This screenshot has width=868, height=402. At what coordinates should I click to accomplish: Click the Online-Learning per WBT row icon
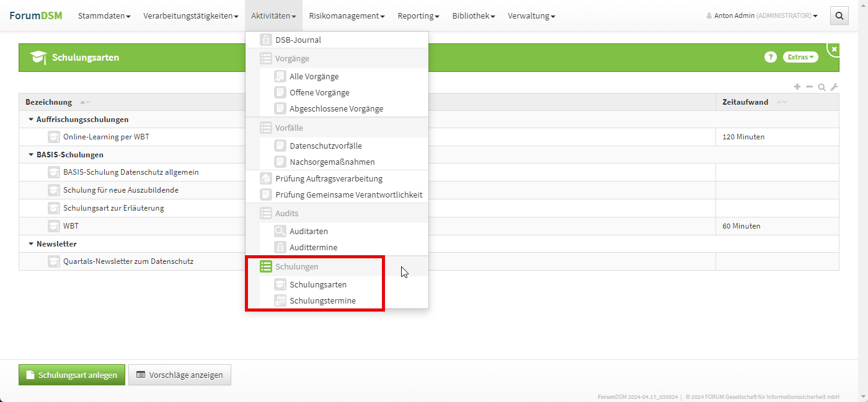tap(54, 137)
